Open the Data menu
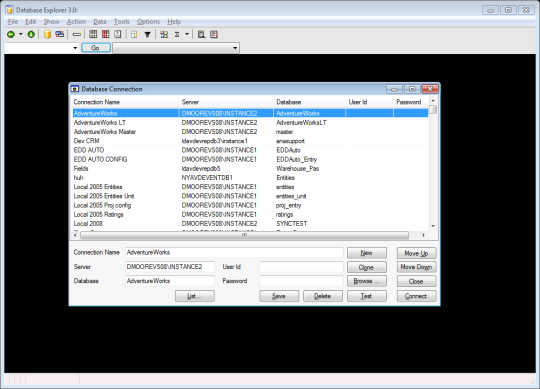Viewport: 540px width, 389px height. (x=100, y=22)
